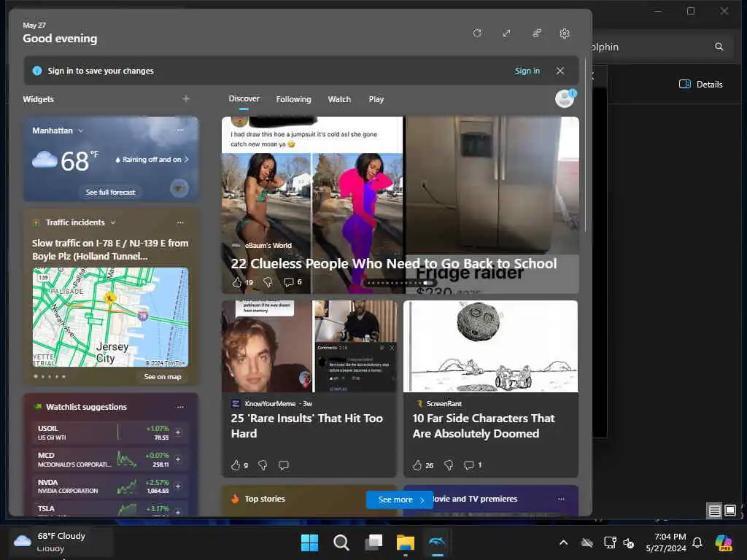
Task: Open the NVIDIA CORPORATION stock row
Action: click(110, 486)
